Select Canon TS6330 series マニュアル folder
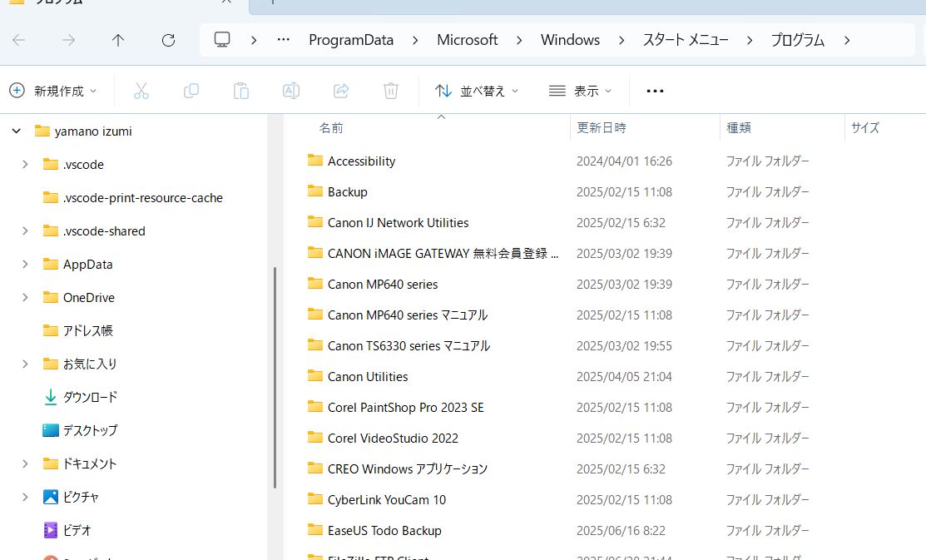This screenshot has width=926, height=560. coord(409,345)
